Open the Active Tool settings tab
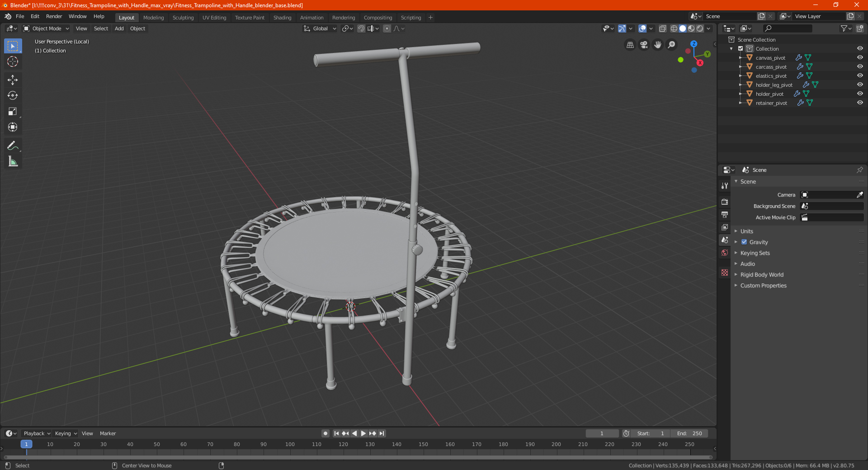Screen dimensions: 868x470 point(725,186)
